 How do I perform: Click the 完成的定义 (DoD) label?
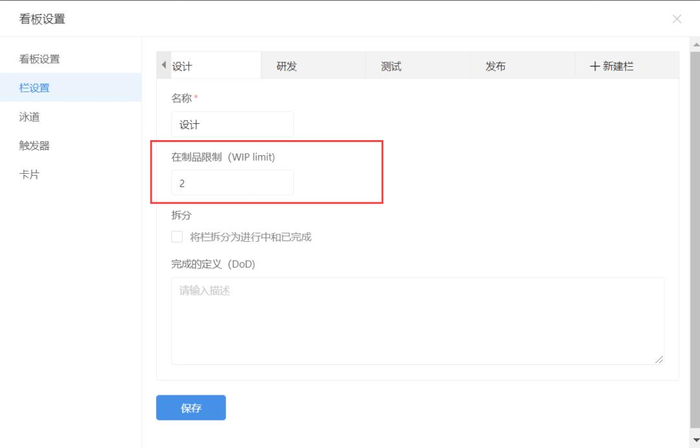click(213, 264)
